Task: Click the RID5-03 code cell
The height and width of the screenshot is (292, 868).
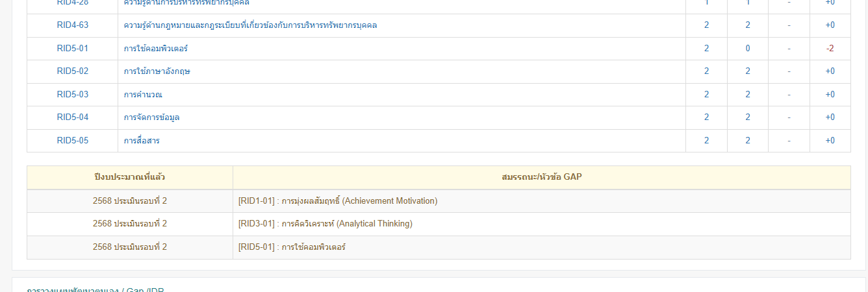Action: pyautogui.click(x=72, y=95)
